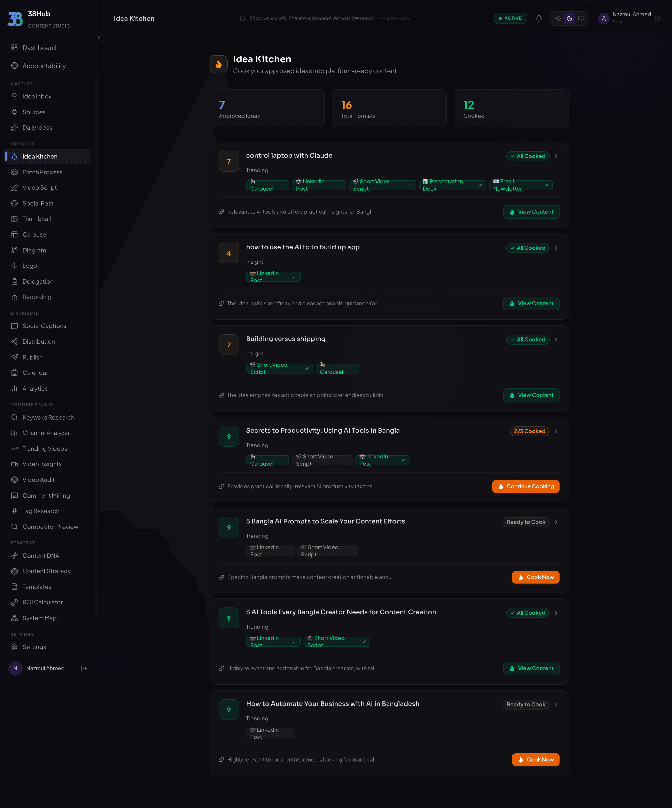Click the ACTIVE status badge
The image size is (672, 808).
click(x=510, y=19)
